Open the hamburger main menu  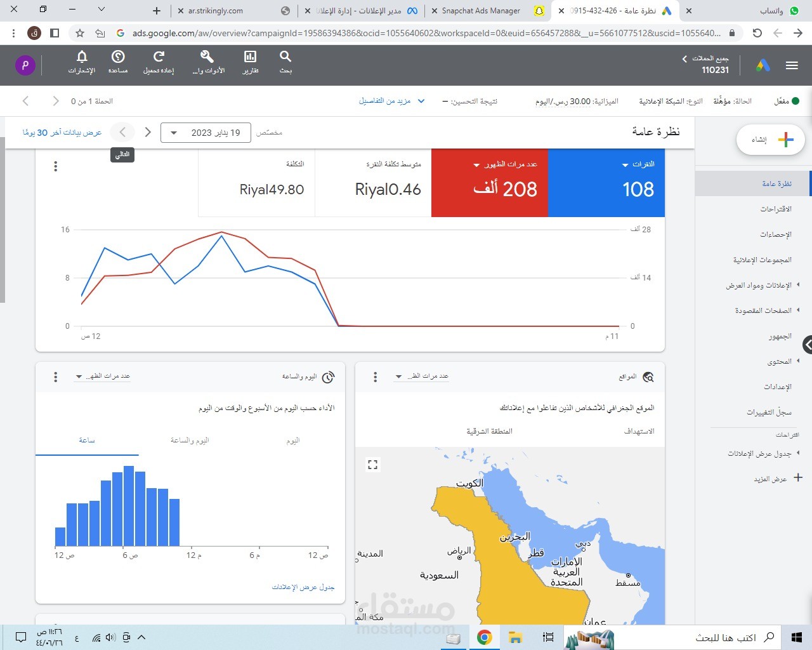[792, 65]
